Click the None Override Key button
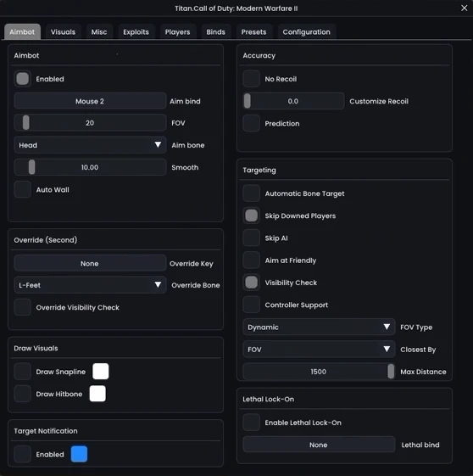 pos(90,263)
